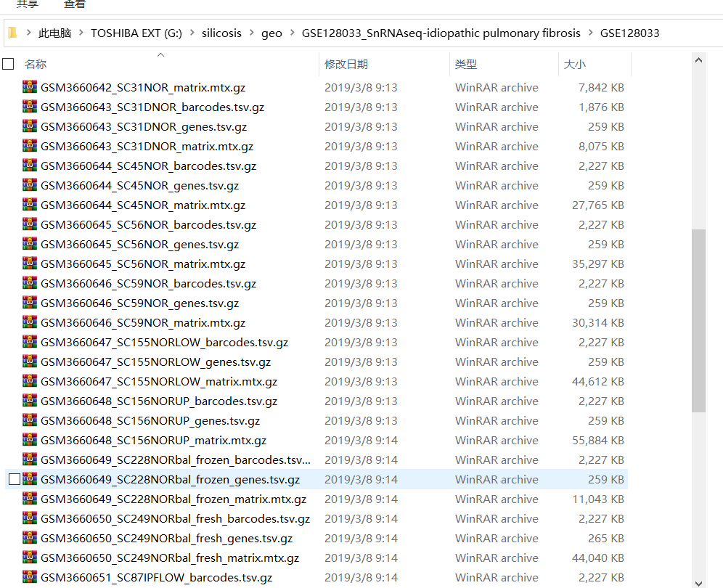The width and height of the screenshot is (723, 588).
Task: Click archive icon of GSM3660644_SC45NOR_barcodes.tsv.gz
Action: click(x=30, y=165)
